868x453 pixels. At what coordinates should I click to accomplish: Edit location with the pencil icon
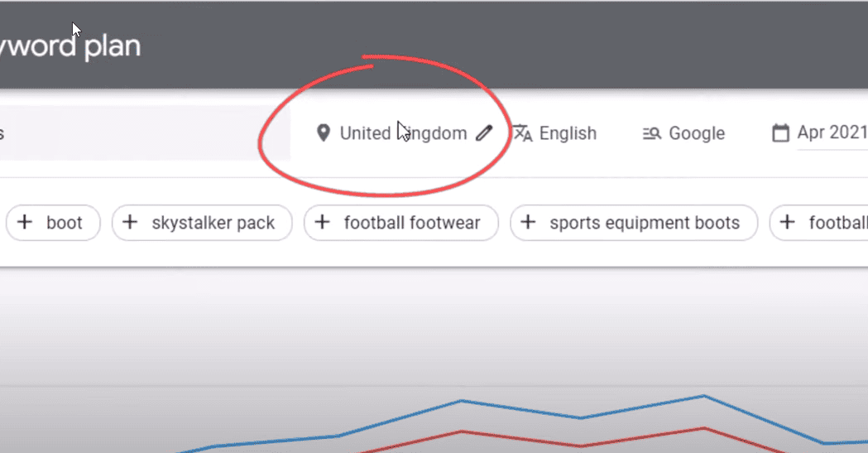(x=484, y=133)
